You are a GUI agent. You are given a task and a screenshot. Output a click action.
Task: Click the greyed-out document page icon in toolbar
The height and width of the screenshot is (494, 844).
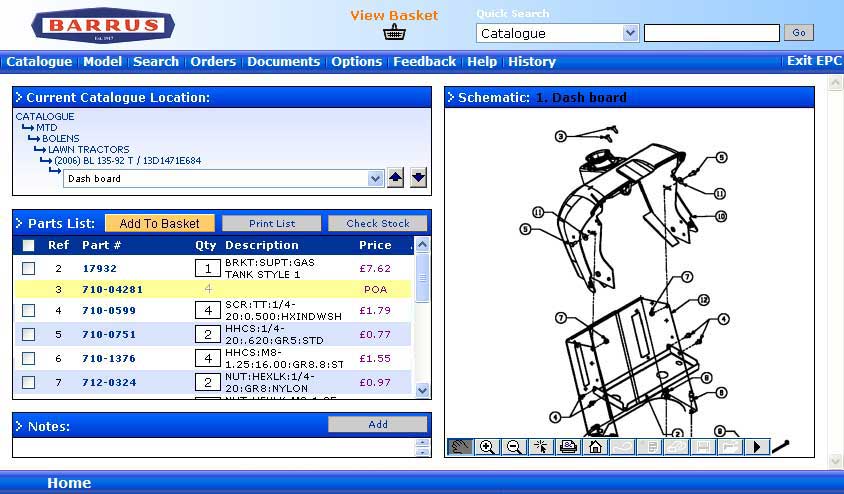[650, 447]
